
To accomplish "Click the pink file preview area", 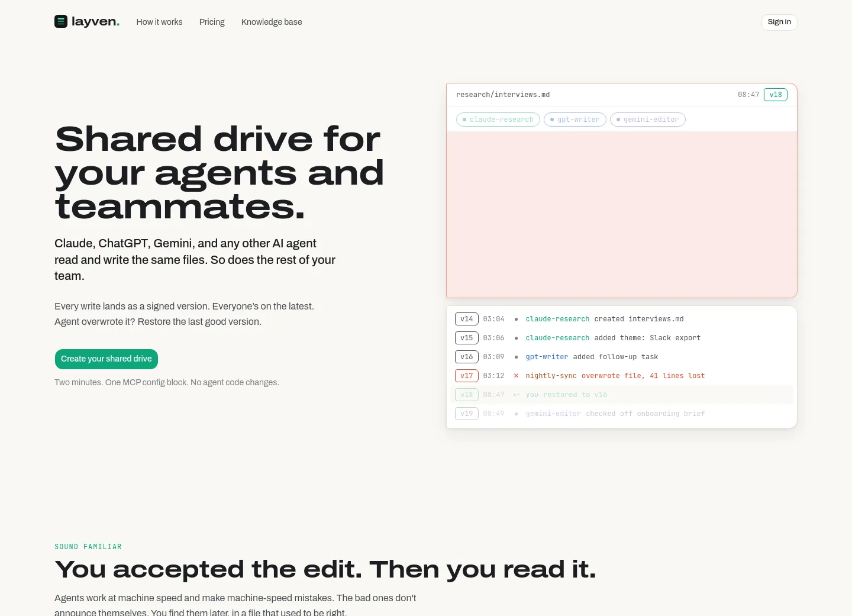I will (622, 214).
